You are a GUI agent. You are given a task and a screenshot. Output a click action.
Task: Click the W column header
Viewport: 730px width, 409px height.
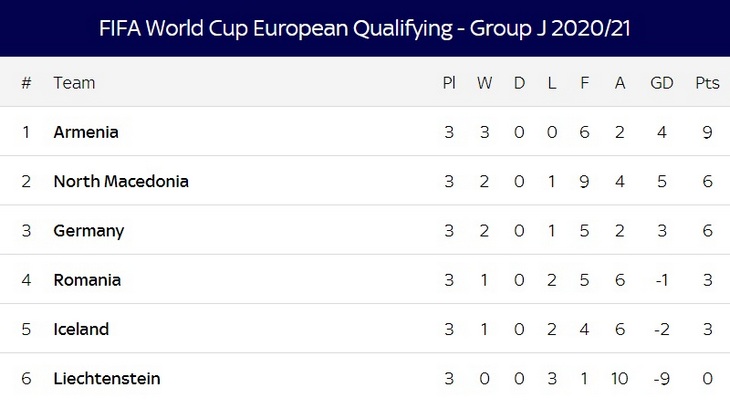[484, 83]
